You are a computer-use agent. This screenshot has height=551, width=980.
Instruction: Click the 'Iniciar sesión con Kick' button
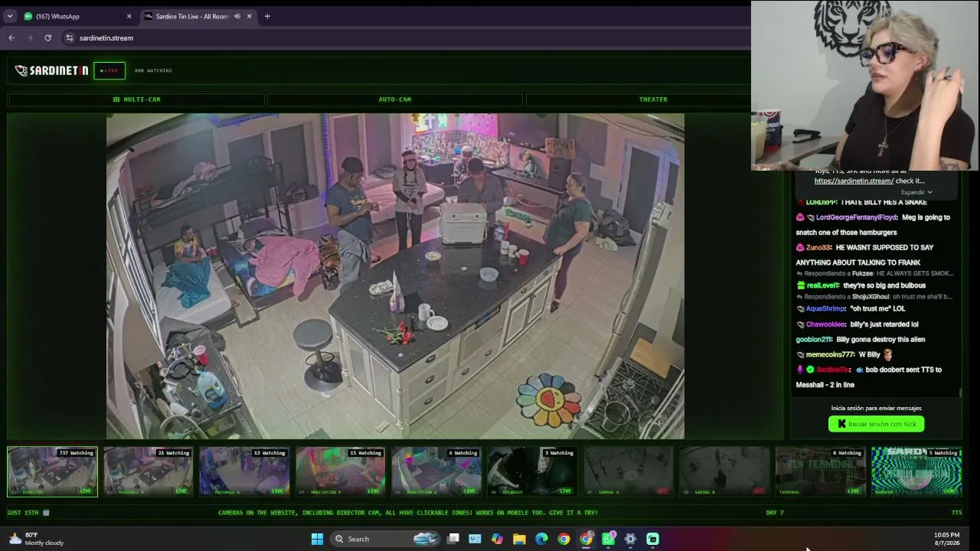(876, 424)
